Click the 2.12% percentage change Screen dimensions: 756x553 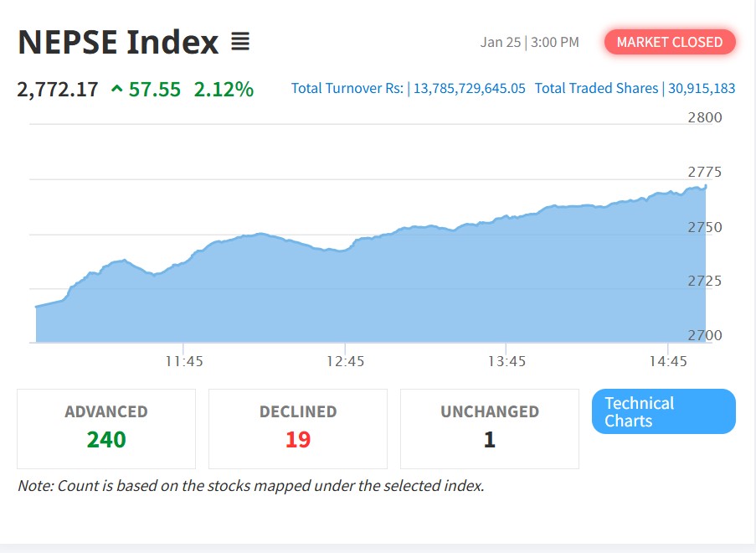[224, 89]
